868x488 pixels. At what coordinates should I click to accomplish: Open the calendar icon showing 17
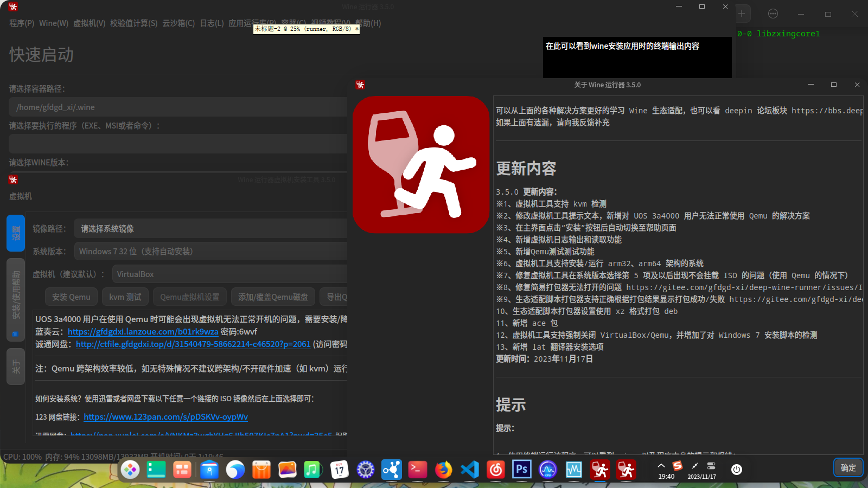click(339, 470)
